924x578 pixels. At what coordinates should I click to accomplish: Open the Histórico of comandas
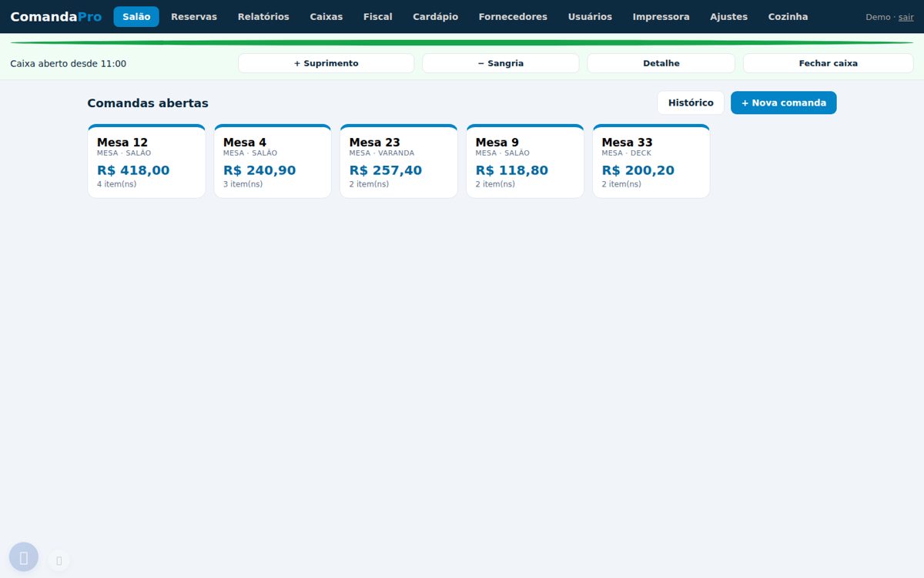click(x=691, y=102)
